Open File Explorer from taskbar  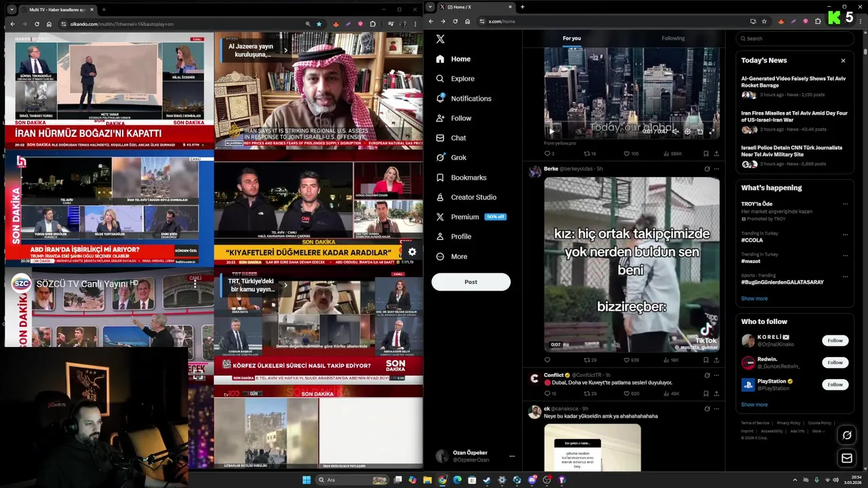coord(427,480)
